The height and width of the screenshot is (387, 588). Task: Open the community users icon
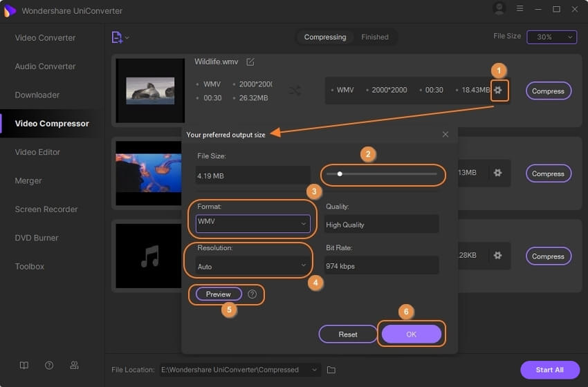coord(74,366)
